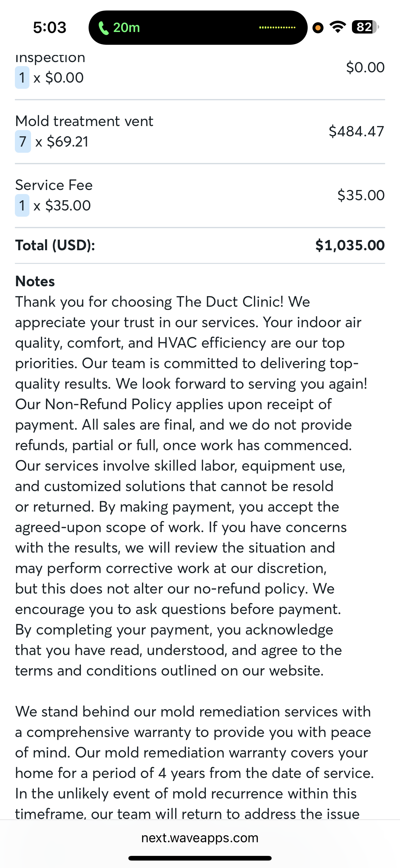This screenshot has width=400, height=868.
Task: Tap the 5:03 clock in status bar
Action: click(50, 28)
